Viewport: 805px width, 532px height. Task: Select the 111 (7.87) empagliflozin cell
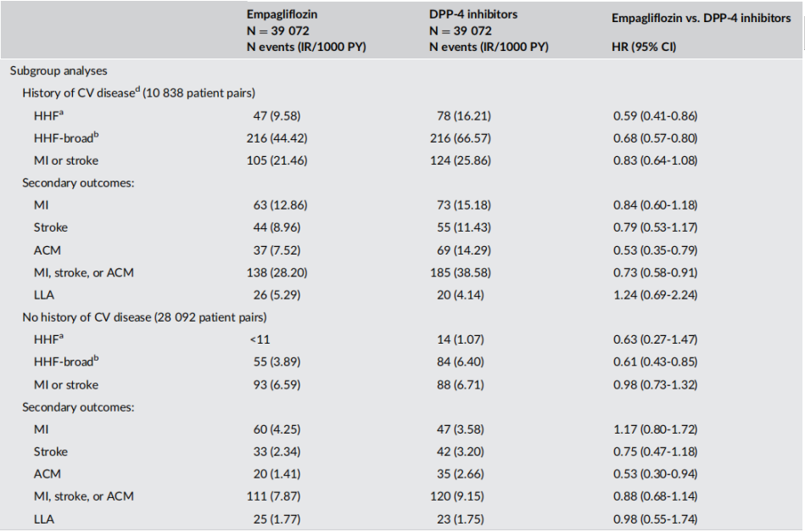pyautogui.click(x=274, y=496)
